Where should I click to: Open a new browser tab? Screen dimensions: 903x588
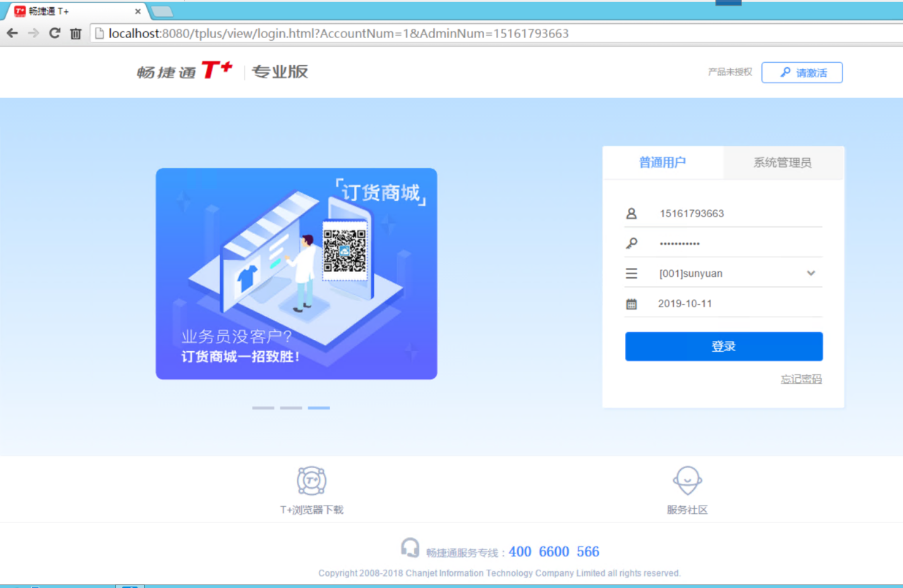coord(162,11)
